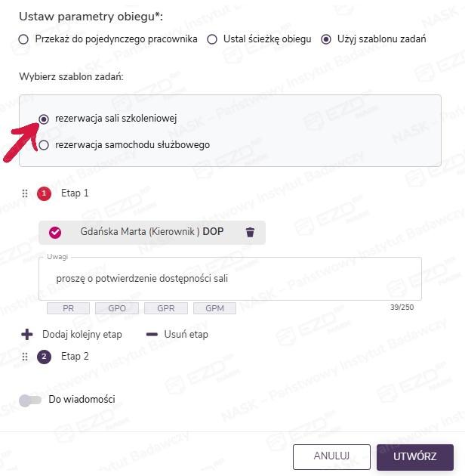Image resolution: width=465 pixels, height=476 pixels.
Task: Click the checkmark icon beside Gdańska Marta
Action: 55,233
